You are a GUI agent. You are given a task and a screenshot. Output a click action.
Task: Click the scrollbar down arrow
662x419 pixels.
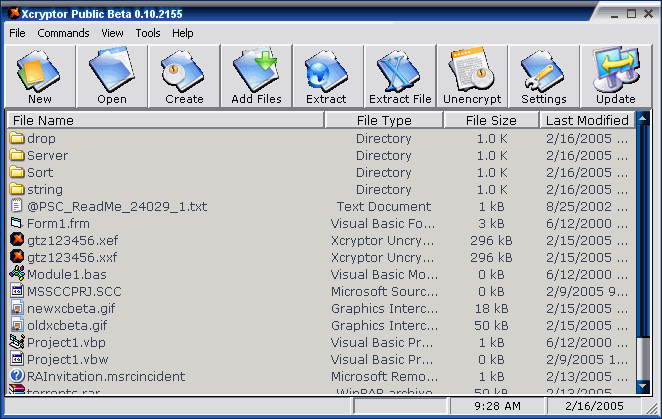click(x=643, y=386)
